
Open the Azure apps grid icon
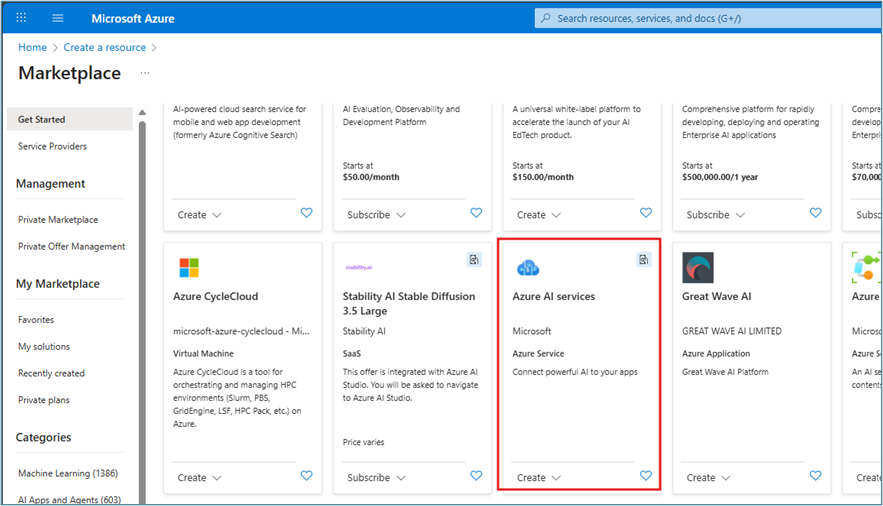(x=21, y=17)
